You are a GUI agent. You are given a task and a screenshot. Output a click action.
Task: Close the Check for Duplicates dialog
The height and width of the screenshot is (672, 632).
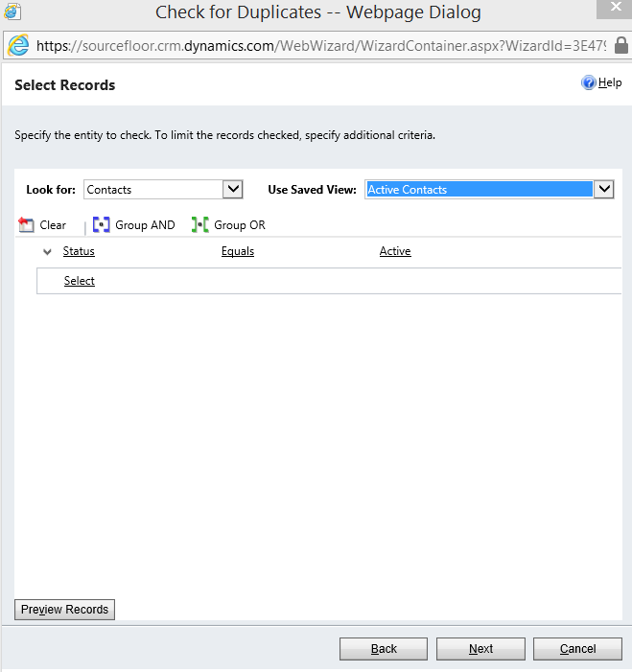616,8
